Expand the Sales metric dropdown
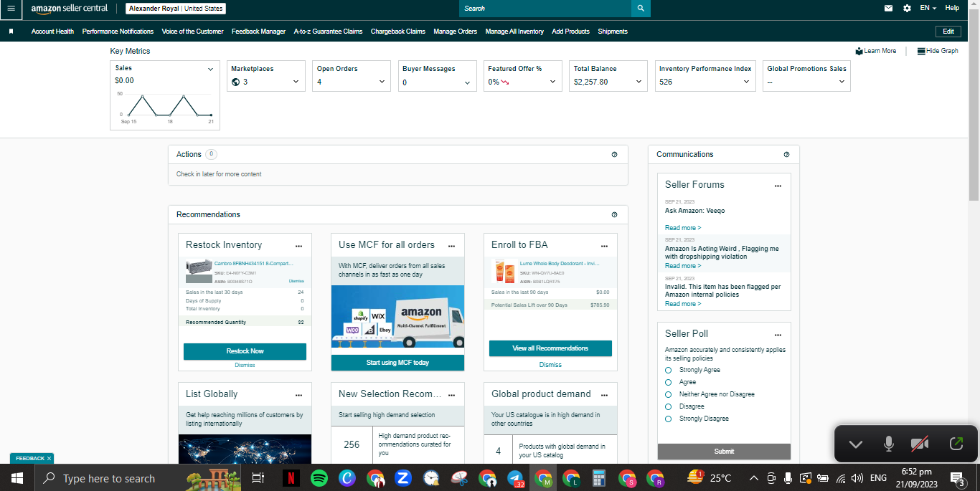 [210, 70]
